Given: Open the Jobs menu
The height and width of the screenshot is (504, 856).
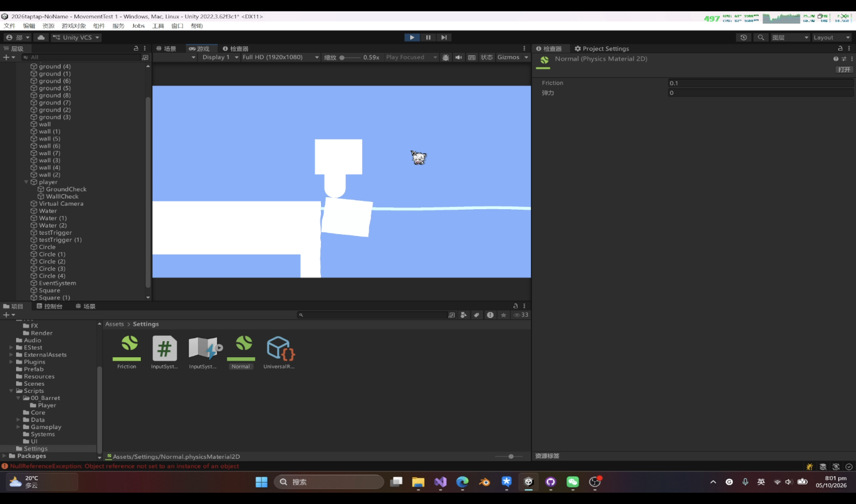Looking at the screenshot, I should click(x=139, y=26).
